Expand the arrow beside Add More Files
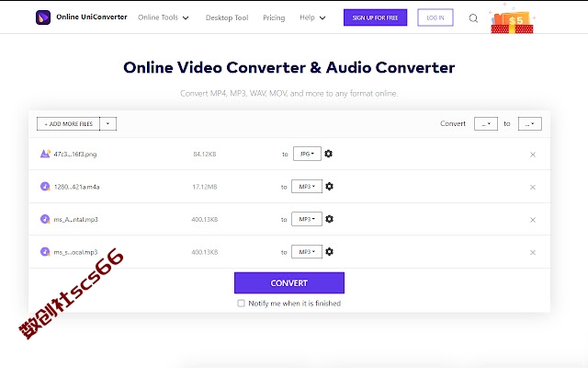 pyautogui.click(x=108, y=123)
